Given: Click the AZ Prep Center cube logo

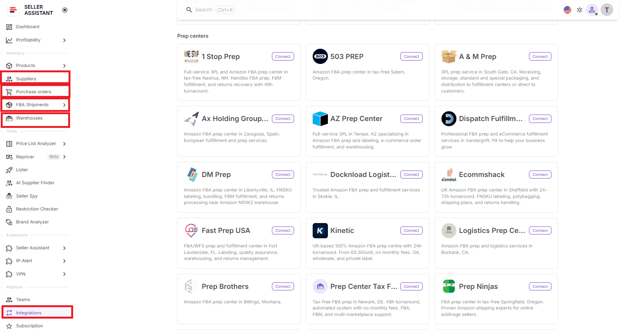Looking at the screenshot, I should (x=320, y=119).
